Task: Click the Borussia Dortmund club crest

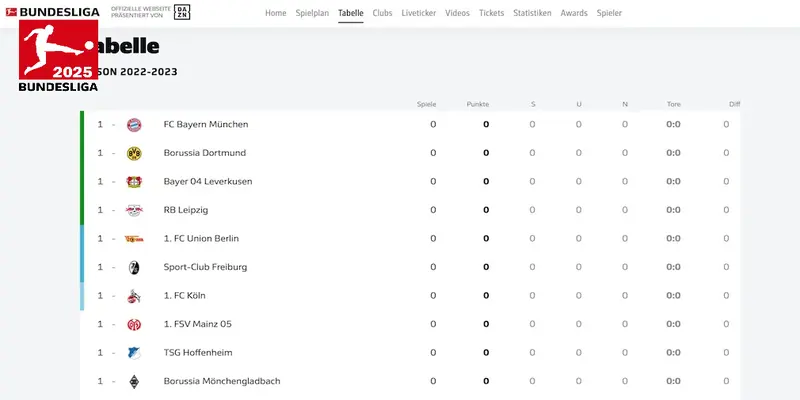Action: 134,153
